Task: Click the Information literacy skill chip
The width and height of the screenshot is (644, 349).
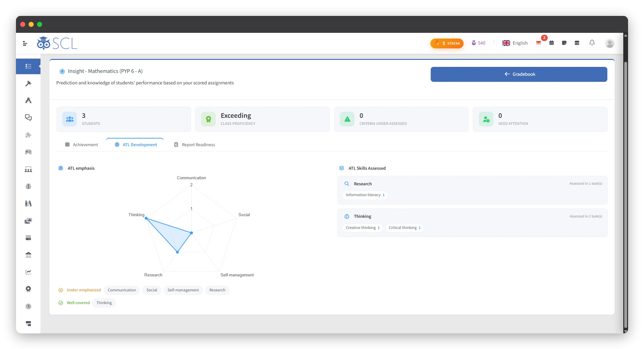Action: click(x=365, y=195)
